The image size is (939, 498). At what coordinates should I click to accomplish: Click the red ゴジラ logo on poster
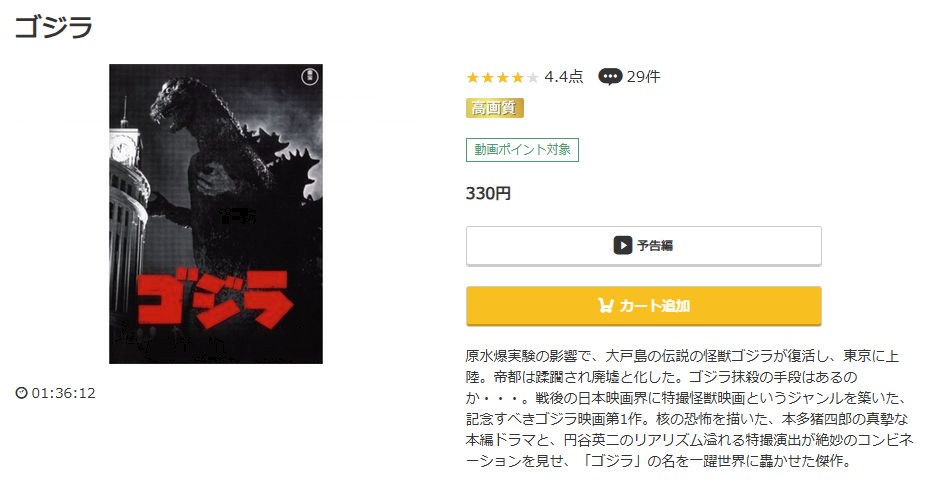tap(216, 298)
